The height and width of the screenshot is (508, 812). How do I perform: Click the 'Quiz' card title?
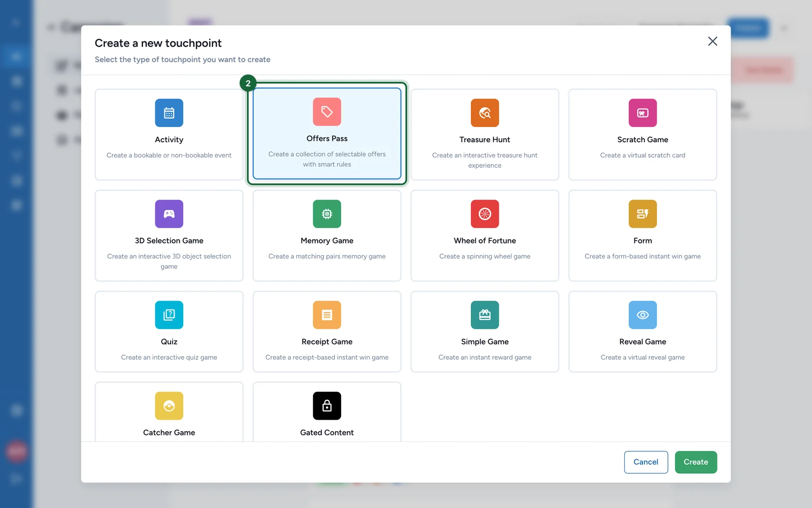(169, 342)
